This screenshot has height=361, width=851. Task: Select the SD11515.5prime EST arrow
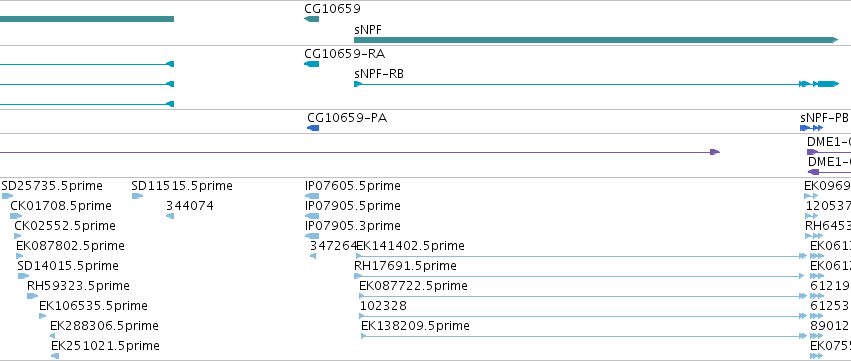[137, 196]
